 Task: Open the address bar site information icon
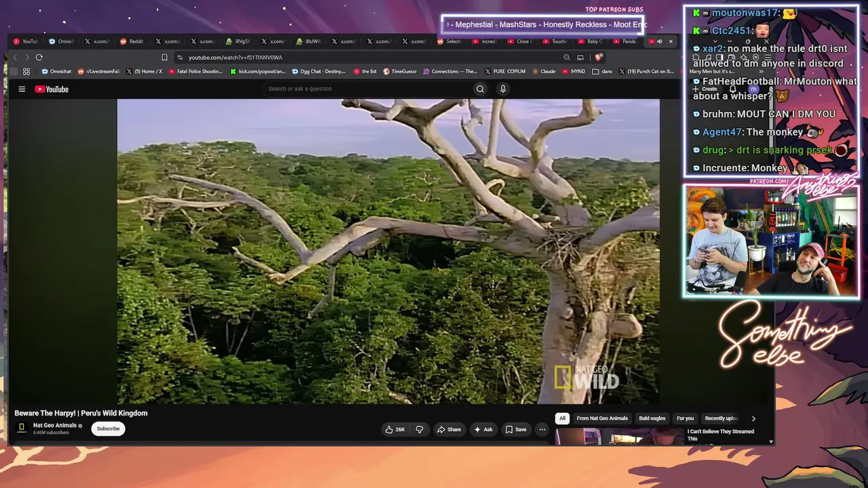[180, 58]
